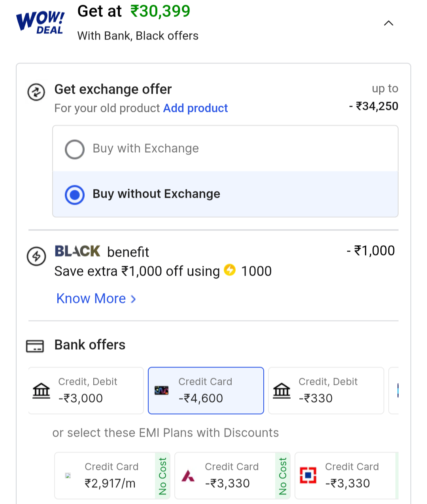Choose the Credit Card -₹4,600 bank offer
Image resolution: width=427 pixels, height=504 pixels.
206,390
